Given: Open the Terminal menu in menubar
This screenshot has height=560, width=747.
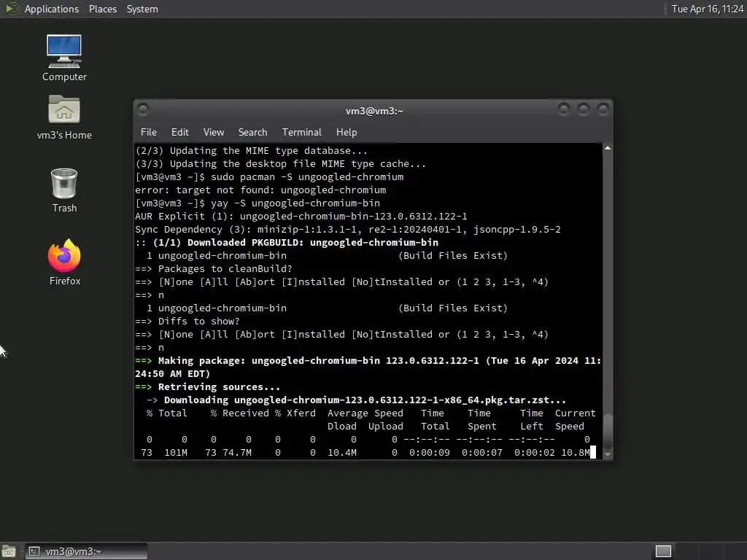Looking at the screenshot, I should click(301, 133).
